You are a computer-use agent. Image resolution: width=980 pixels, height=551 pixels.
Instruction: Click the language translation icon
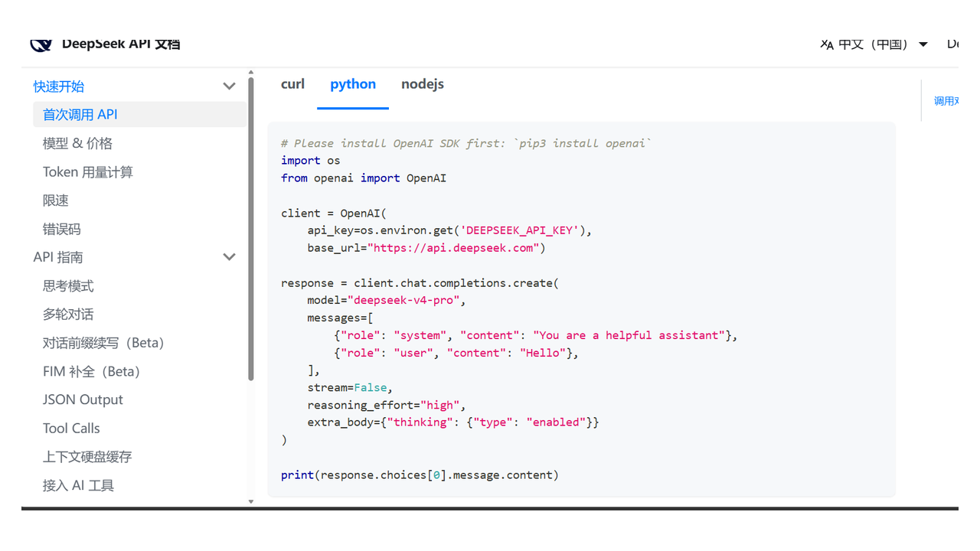point(826,44)
